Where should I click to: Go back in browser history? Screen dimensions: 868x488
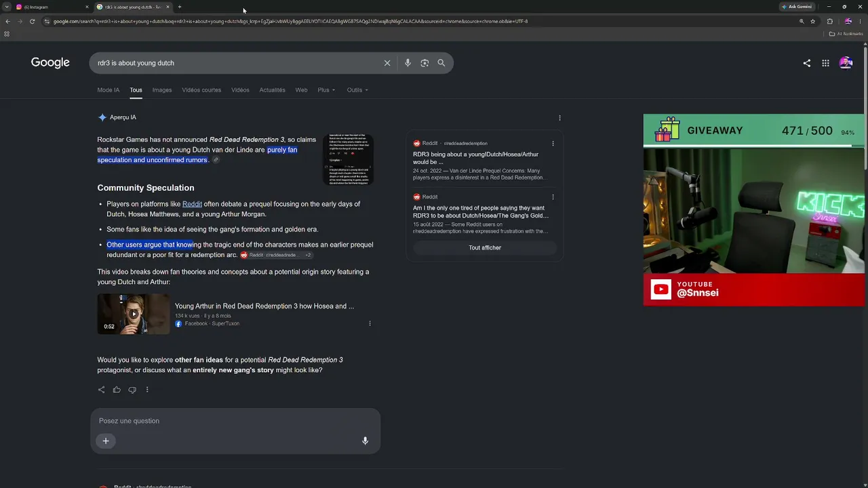pyautogui.click(x=7, y=21)
